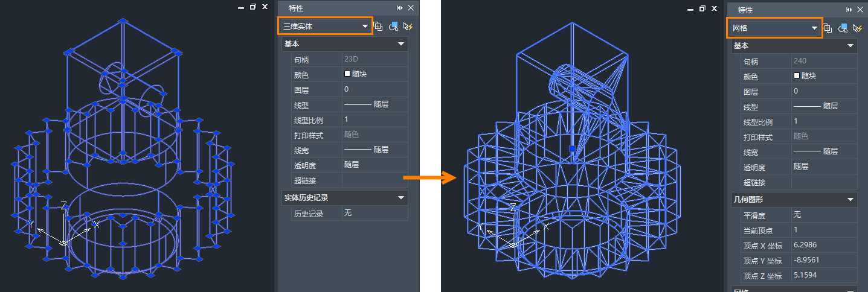Restore the left drawing viewport window
The image size is (868, 292).
(x=252, y=7)
